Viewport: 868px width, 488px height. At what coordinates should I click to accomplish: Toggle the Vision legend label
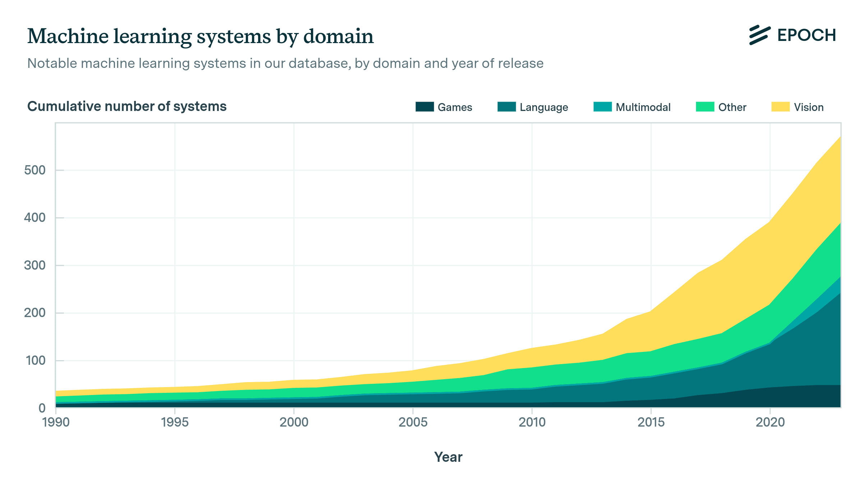point(808,107)
